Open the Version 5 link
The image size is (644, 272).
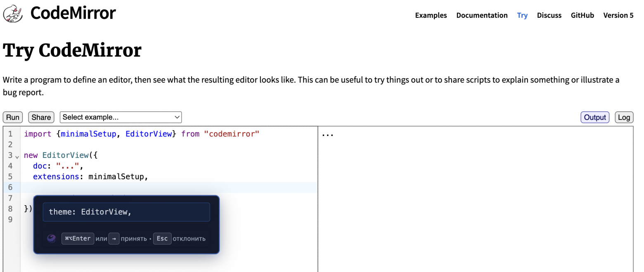[x=618, y=15]
